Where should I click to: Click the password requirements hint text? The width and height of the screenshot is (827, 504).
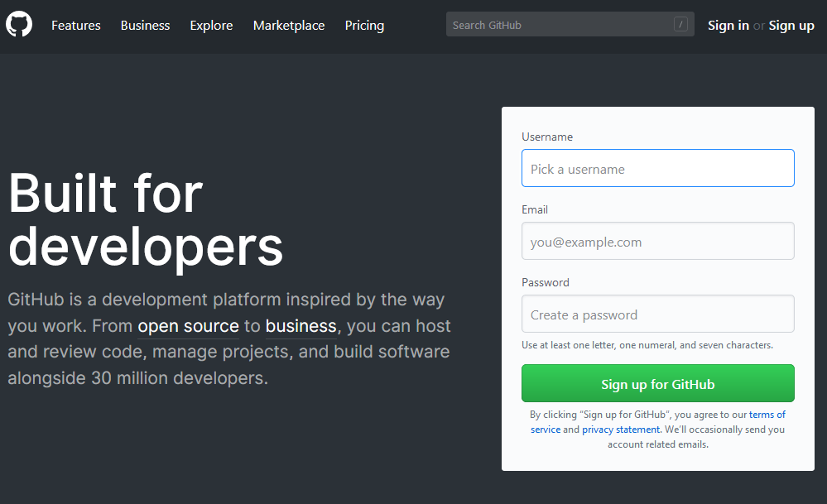tap(647, 345)
